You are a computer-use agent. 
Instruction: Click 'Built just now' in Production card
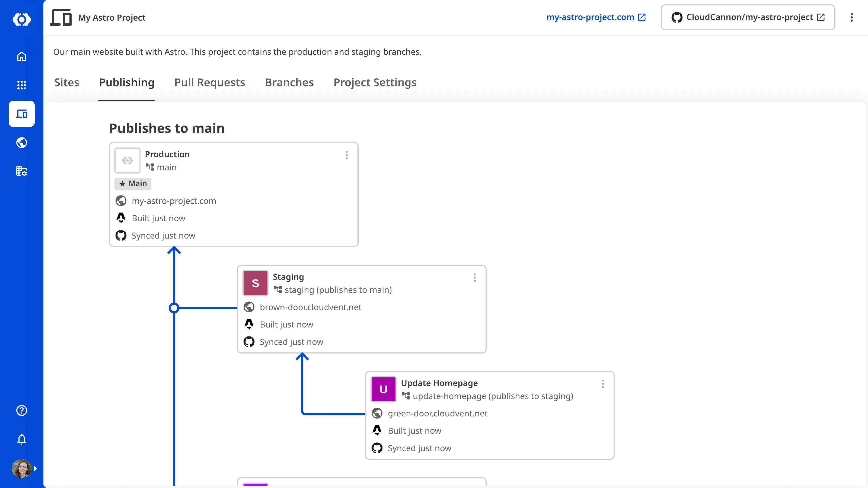(158, 218)
